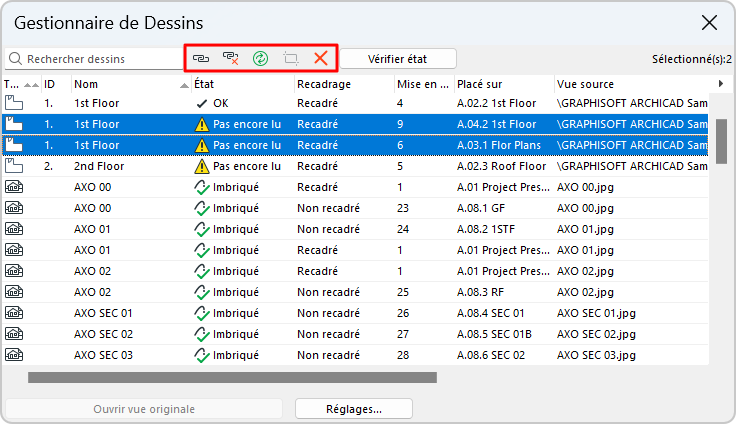Click the OK checkmark on first 1st Floor row
Screen dimensions: 736x424
click(x=202, y=103)
